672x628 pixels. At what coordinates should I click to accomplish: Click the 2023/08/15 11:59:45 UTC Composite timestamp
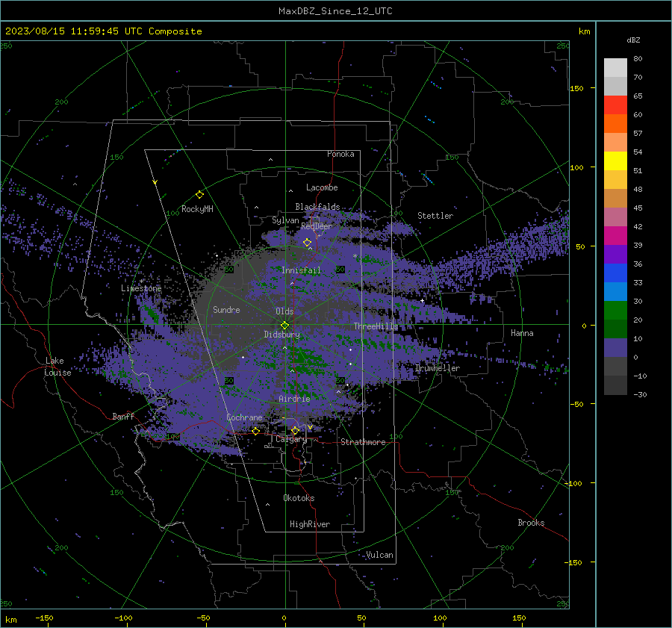[103, 31]
